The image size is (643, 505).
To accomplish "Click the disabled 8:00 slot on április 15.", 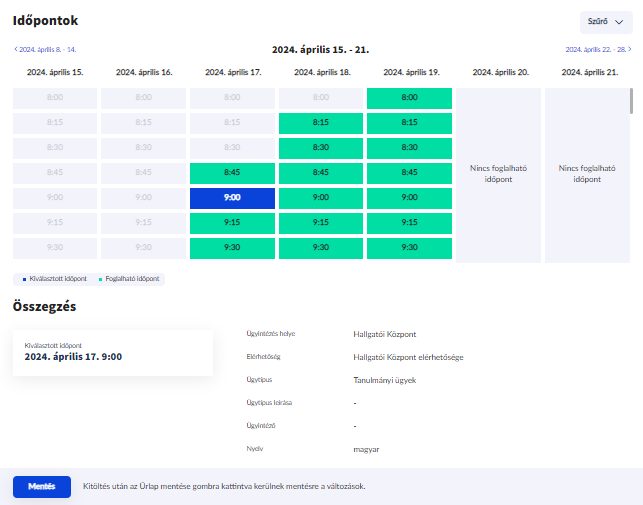I will pyautogui.click(x=55, y=98).
